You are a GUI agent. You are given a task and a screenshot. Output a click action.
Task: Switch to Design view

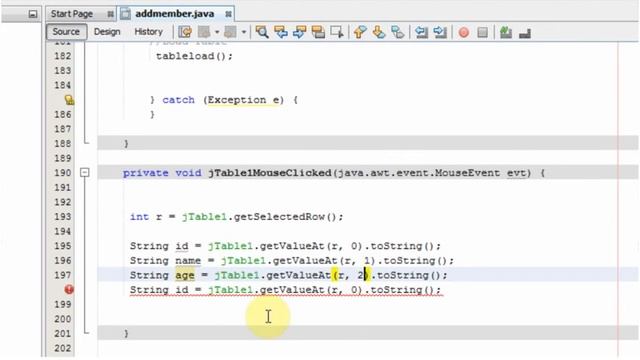[107, 32]
